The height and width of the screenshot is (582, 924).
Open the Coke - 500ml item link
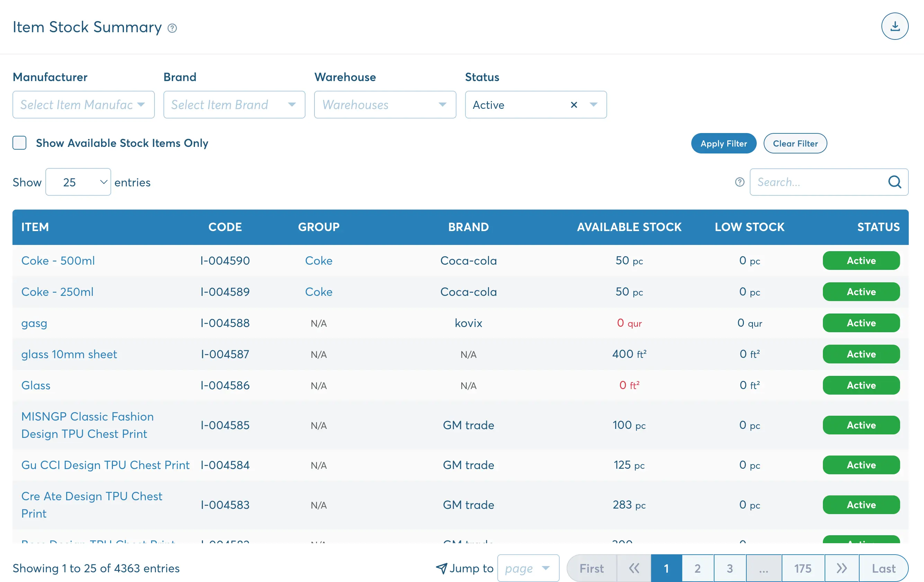pyautogui.click(x=58, y=260)
